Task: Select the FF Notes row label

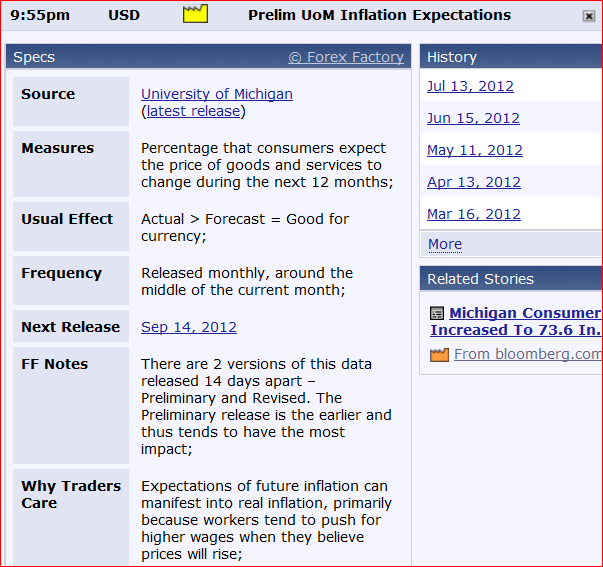Action: [x=55, y=364]
